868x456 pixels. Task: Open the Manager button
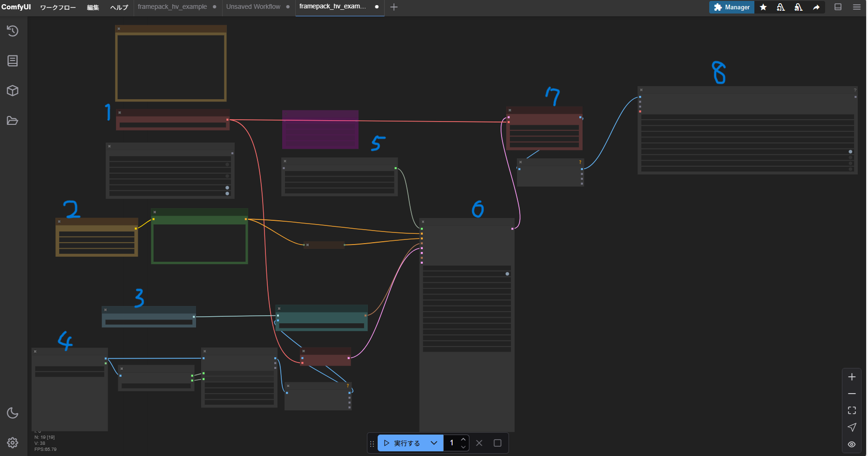pyautogui.click(x=732, y=7)
